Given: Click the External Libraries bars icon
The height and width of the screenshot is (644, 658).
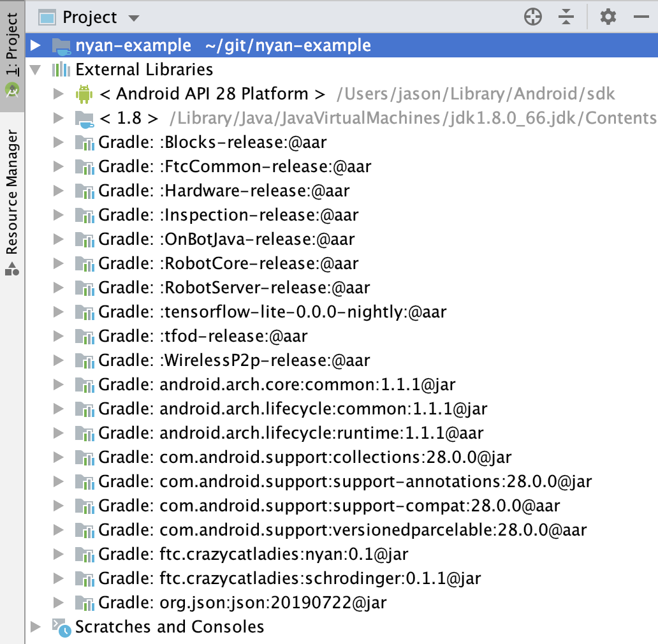Looking at the screenshot, I should [61, 70].
